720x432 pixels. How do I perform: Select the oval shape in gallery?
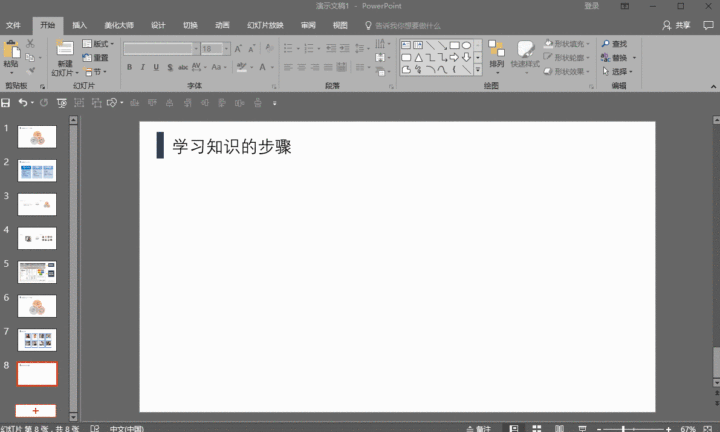467,45
